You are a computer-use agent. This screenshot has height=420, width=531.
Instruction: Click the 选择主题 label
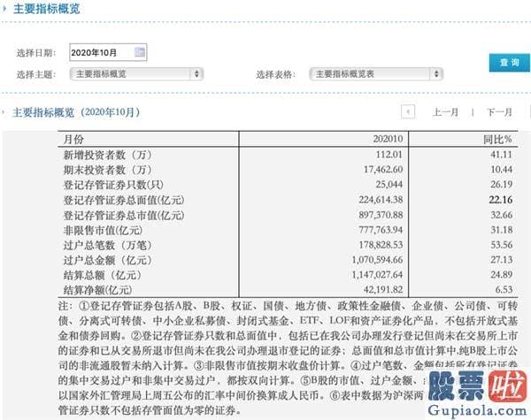36,74
